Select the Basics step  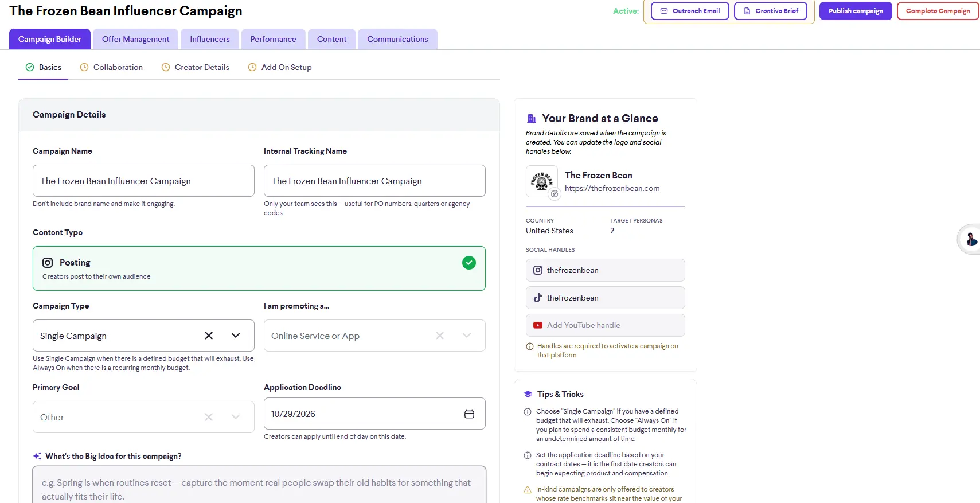[44, 67]
